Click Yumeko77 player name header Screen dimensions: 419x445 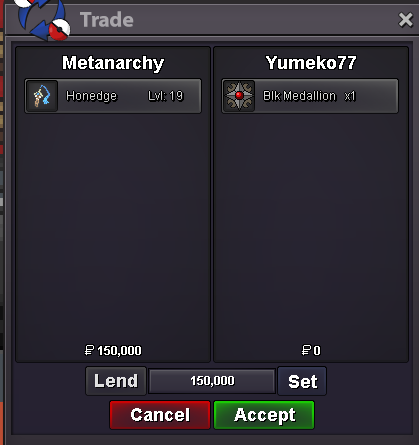[x=311, y=63]
